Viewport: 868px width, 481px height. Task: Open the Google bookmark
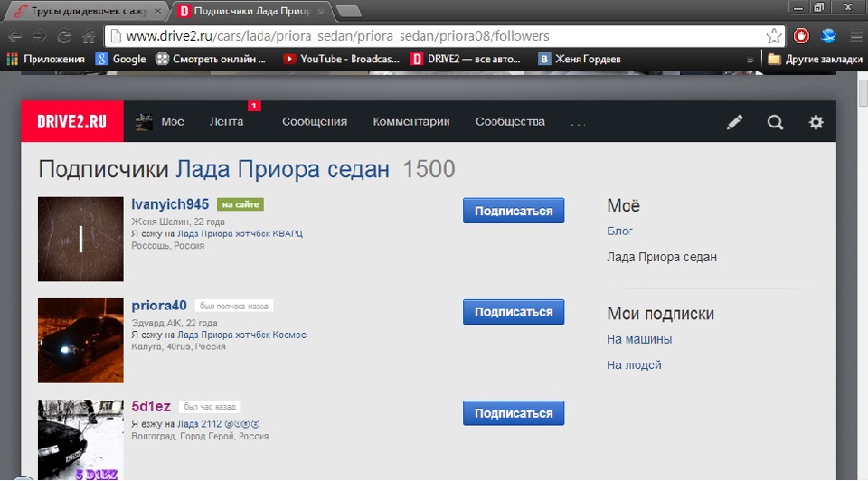click(120, 60)
